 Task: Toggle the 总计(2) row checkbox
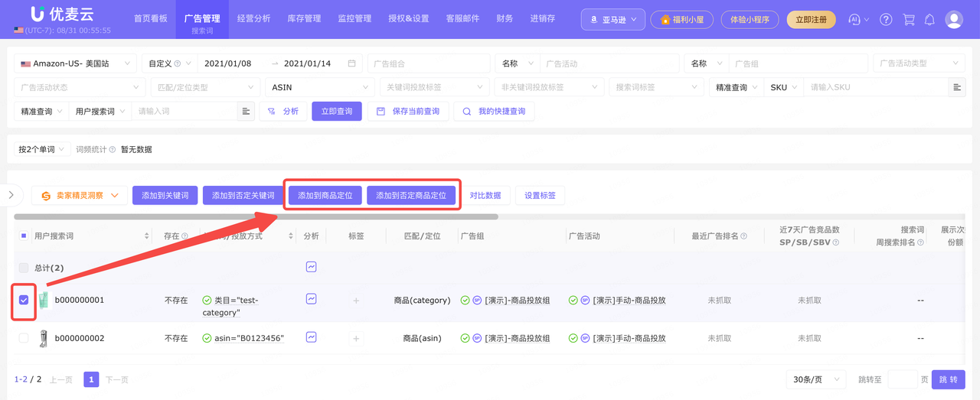pyautogui.click(x=24, y=268)
